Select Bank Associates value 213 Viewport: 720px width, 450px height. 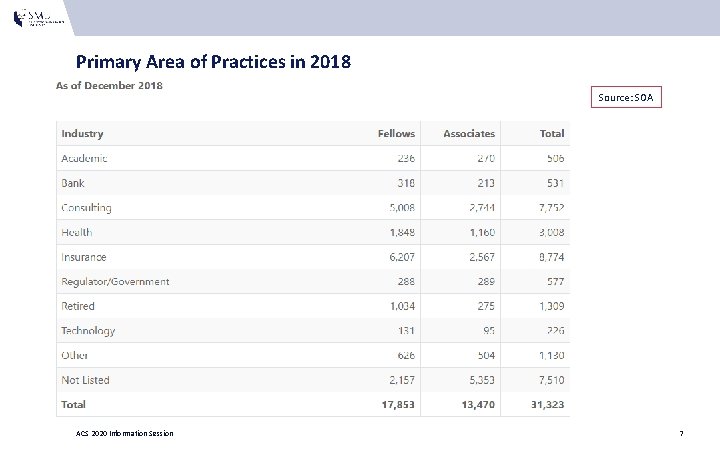(x=486, y=183)
